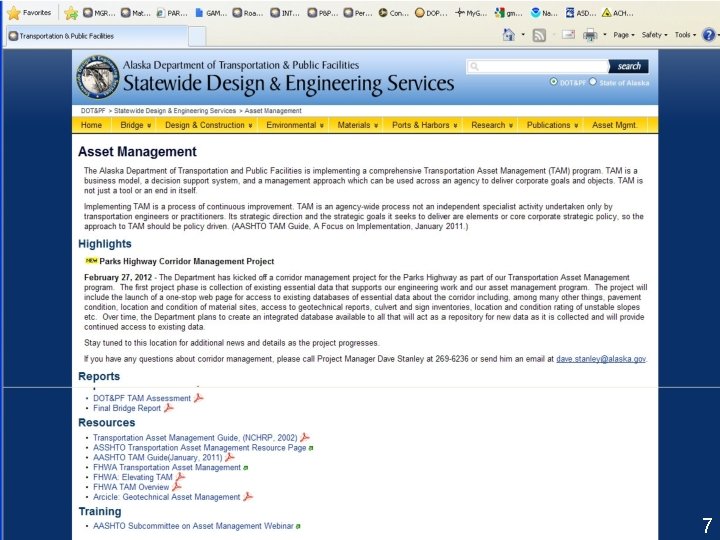Open the Research navigation menu
Image resolution: width=720 pixels, height=540 pixels.
coord(492,125)
